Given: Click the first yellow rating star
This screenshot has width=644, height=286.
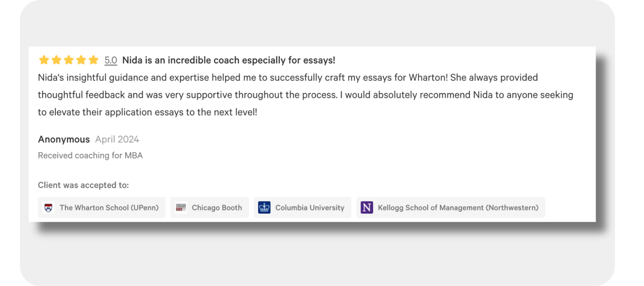Looking at the screenshot, I should [44, 60].
